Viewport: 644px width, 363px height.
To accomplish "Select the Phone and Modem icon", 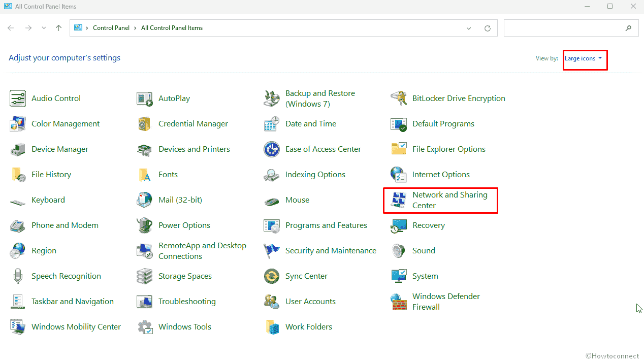I will coord(18,225).
